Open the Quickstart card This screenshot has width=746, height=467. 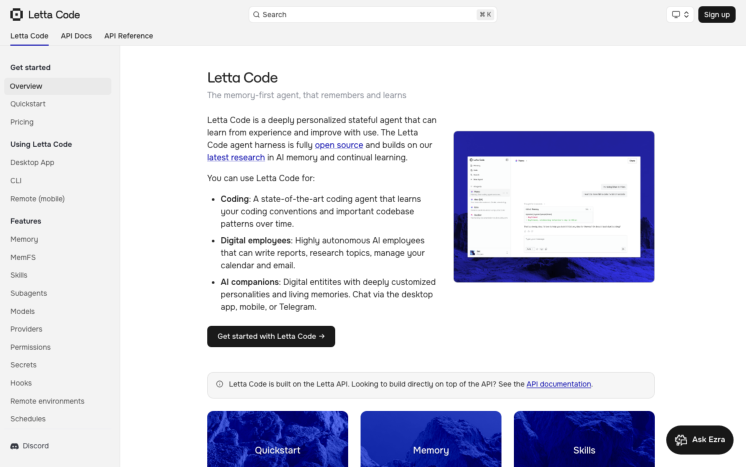click(x=277, y=439)
